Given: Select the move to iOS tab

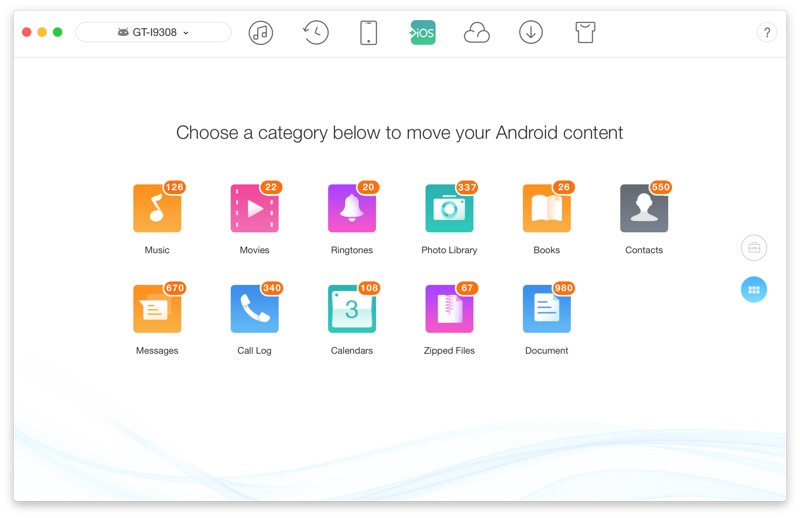Looking at the screenshot, I should (423, 33).
